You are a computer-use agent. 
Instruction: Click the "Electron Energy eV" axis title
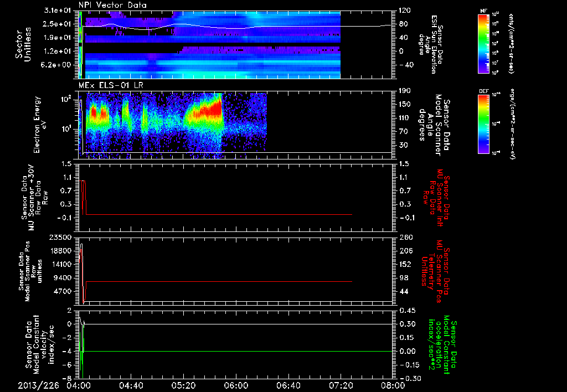coord(40,125)
